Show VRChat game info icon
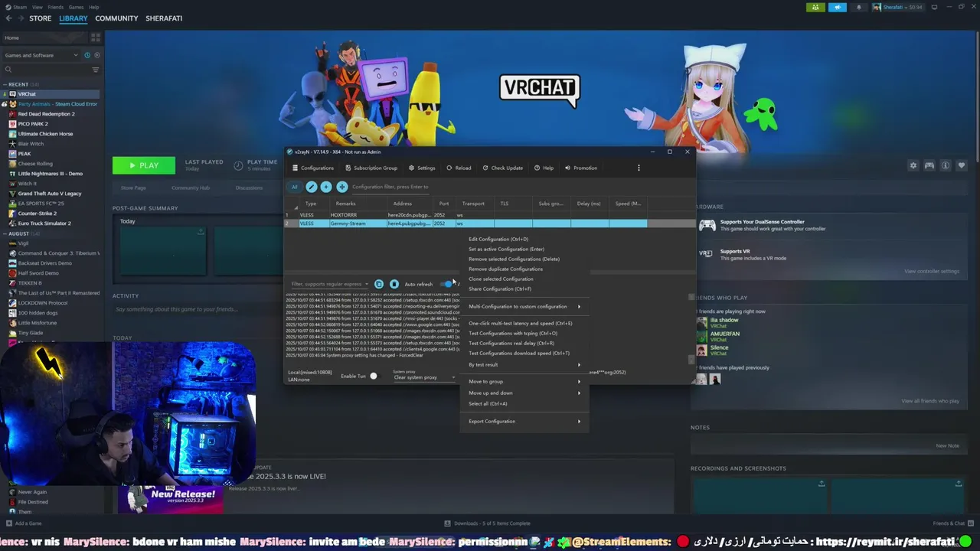The image size is (980, 551). click(946, 165)
